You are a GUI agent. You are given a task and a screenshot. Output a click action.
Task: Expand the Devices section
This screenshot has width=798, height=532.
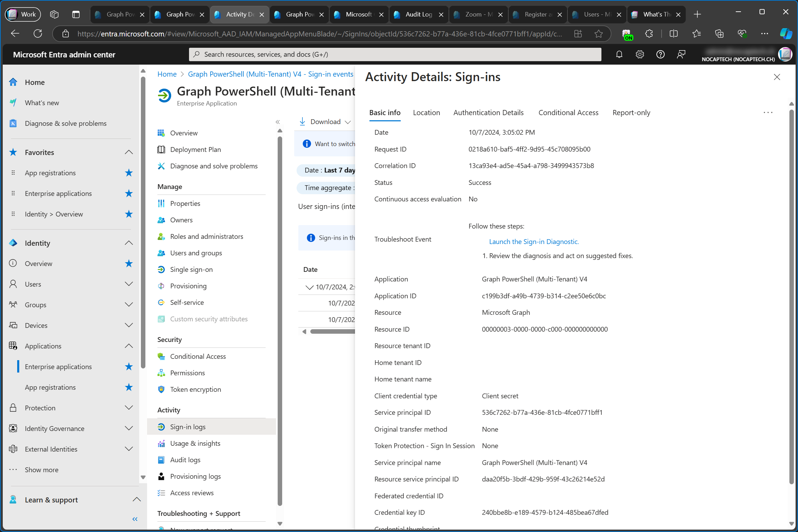pyautogui.click(x=129, y=325)
